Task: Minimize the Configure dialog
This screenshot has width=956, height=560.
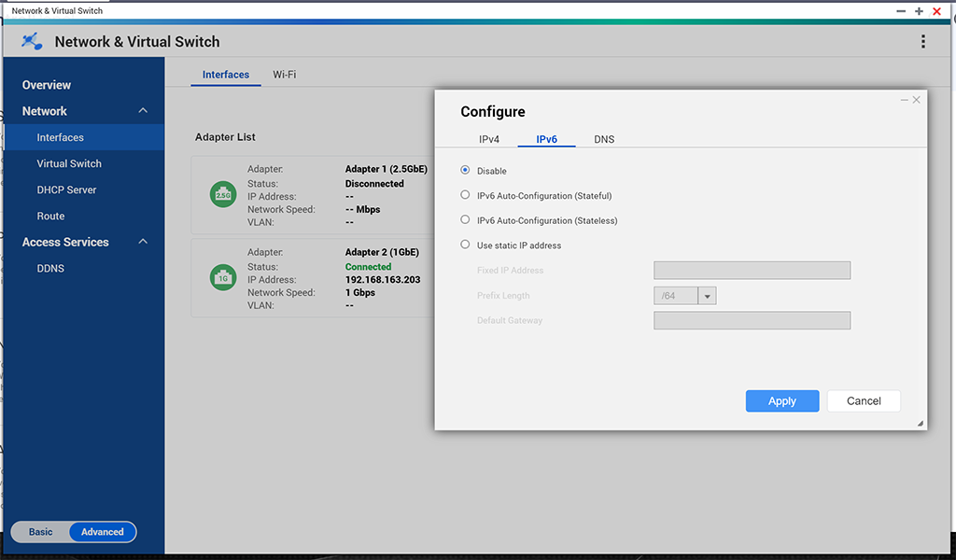Action: point(904,100)
